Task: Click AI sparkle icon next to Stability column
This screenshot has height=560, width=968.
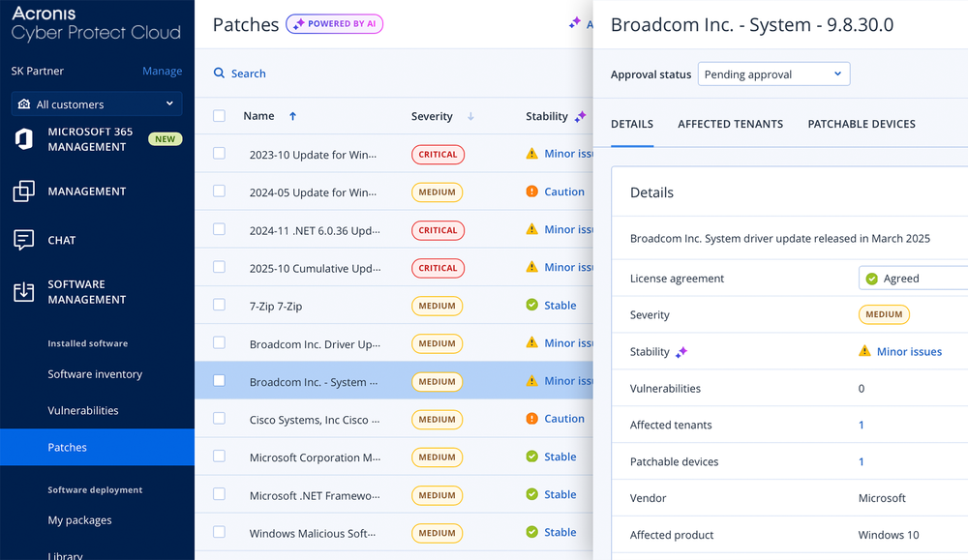Action: [x=580, y=116]
